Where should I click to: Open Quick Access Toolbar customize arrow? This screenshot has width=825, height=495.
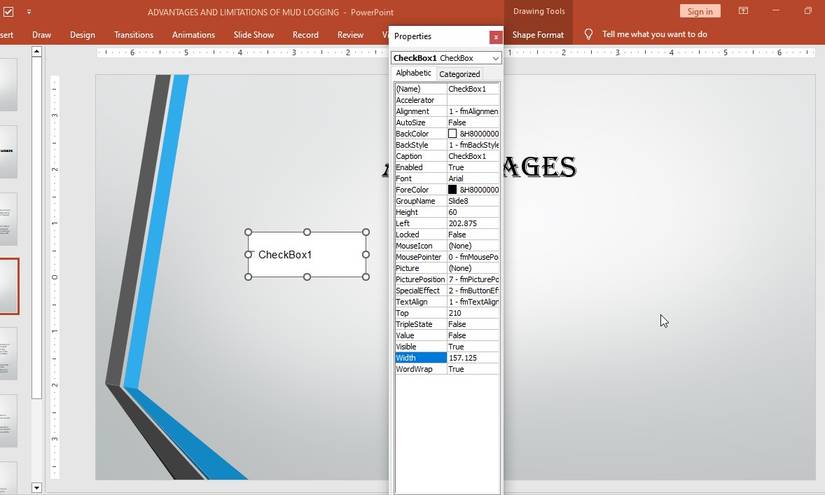pyautogui.click(x=29, y=12)
